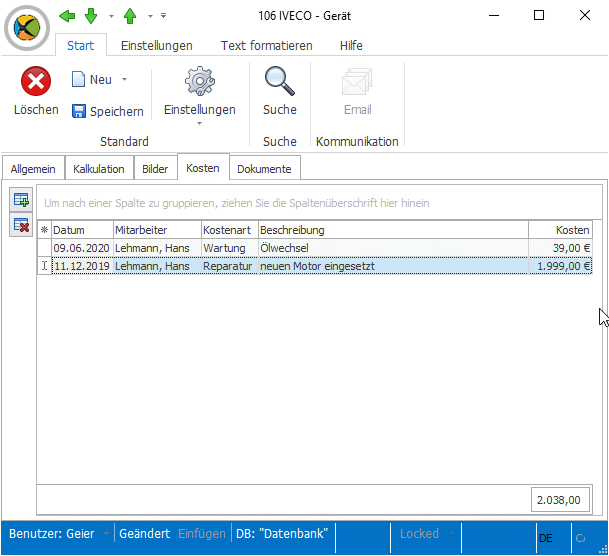Click the 1.999,00 € cost cell
Viewport: 609px width, 556px height.
click(560, 266)
